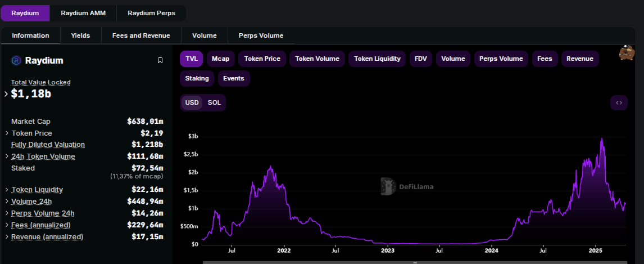Screen dimensions: 644x264
Task: Click the Token Price value $2,19
Action: pos(152,133)
